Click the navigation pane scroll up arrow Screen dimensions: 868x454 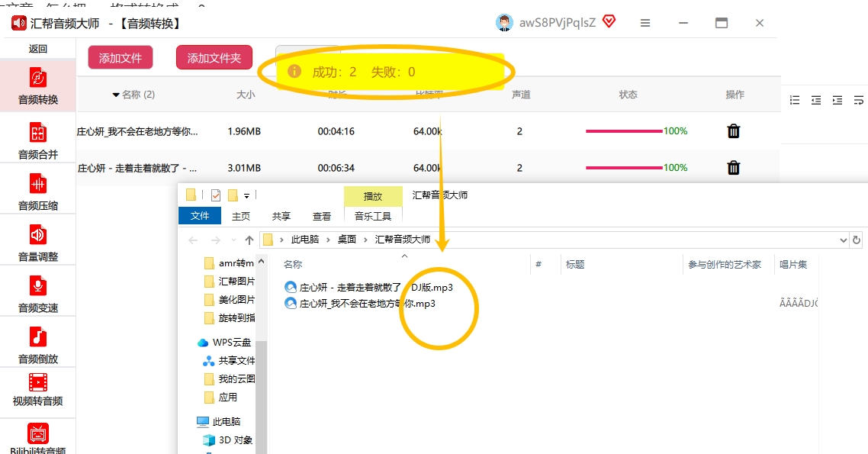[x=262, y=261]
